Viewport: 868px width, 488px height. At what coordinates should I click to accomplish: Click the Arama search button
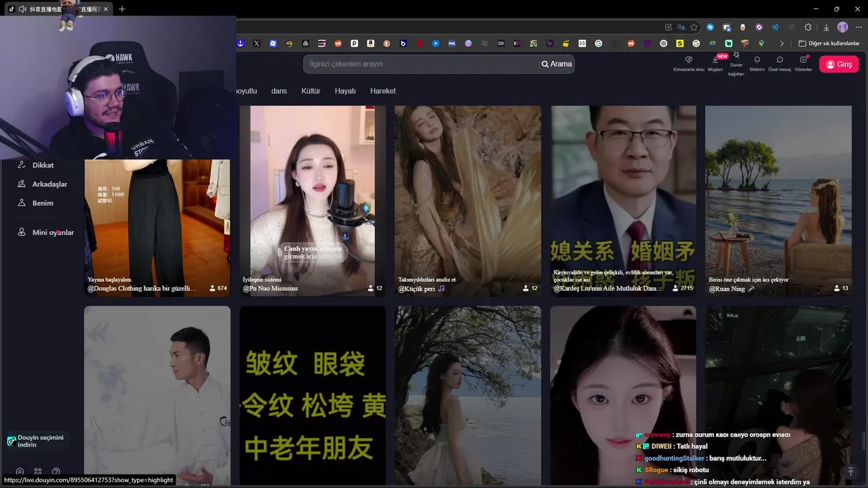(557, 64)
